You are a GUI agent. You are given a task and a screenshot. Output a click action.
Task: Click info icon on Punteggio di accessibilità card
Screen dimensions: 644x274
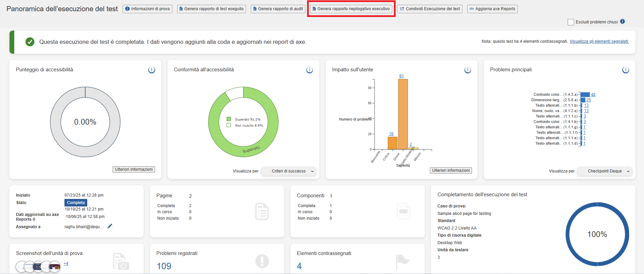point(151,70)
